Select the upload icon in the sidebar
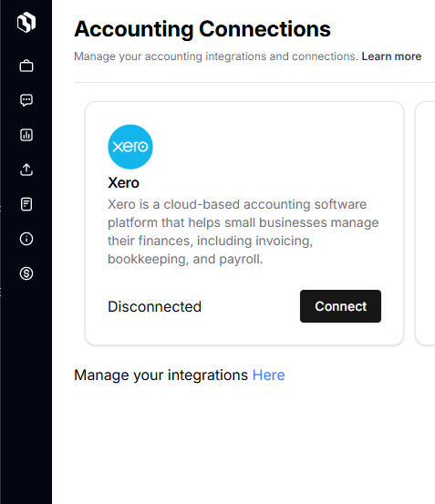The width and height of the screenshot is (435, 504). [26, 170]
